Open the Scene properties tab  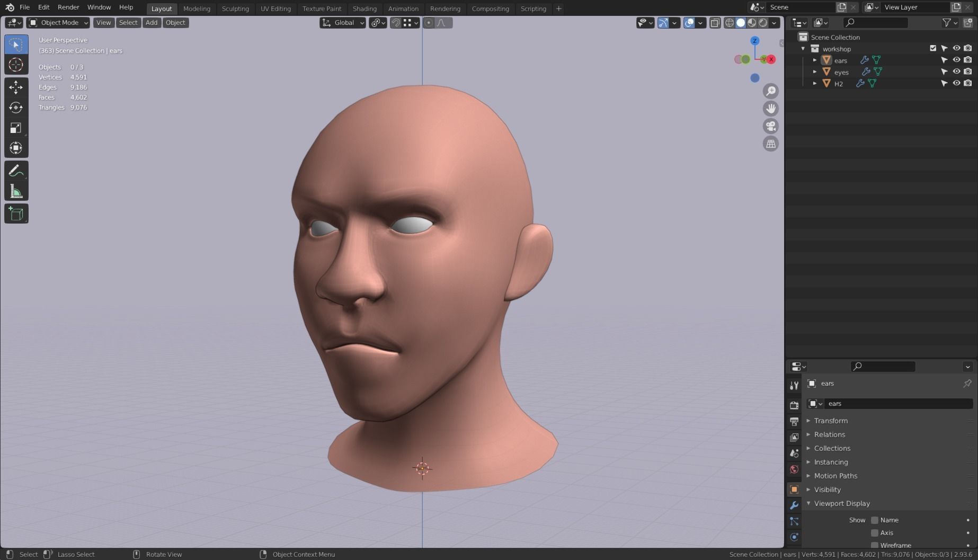click(794, 453)
